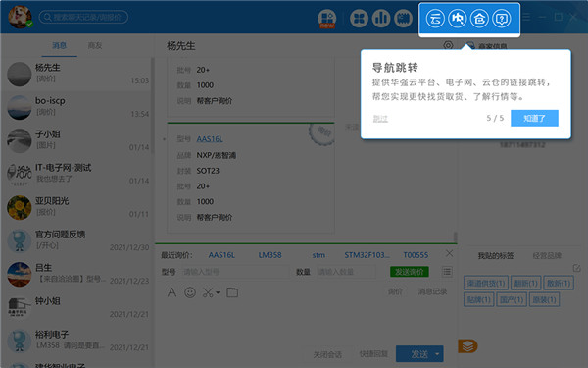Image resolution: width=588 pixels, height=368 pixels.
Task: Click the contact list scrollbar
Action: point(153,105)
